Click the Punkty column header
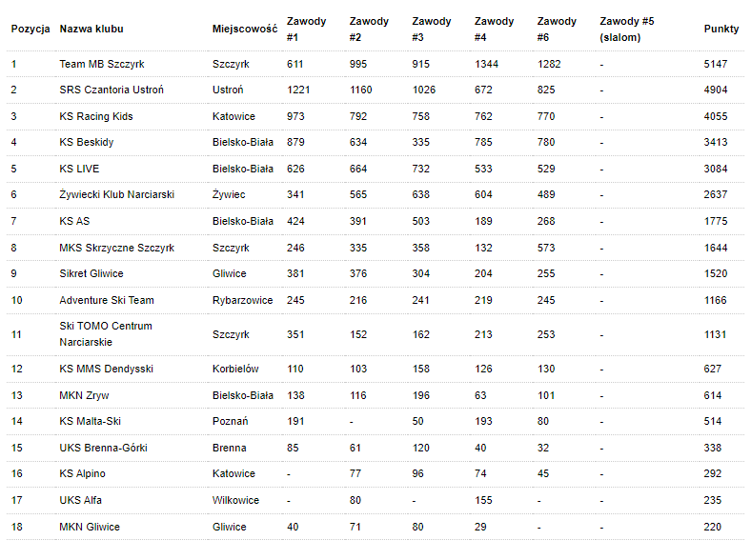This screenshot has height=560, width=751. 721,30
